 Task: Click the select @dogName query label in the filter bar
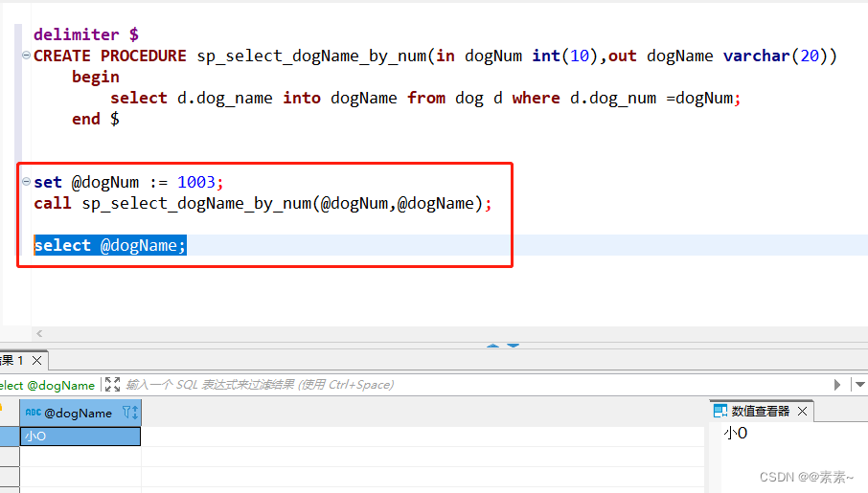pyautogui.click(x=47, y=385)
